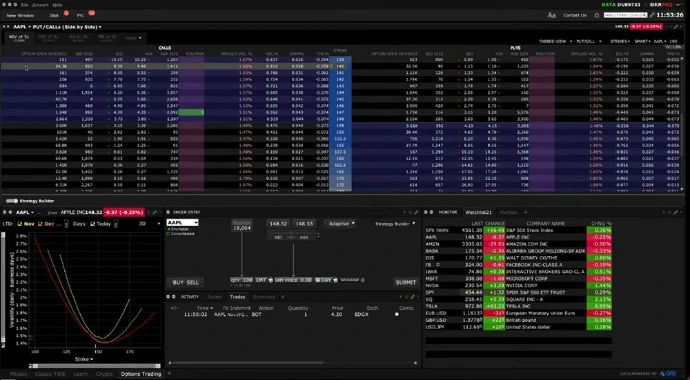
Task: Add a new workspace with plus icon
Action: pyautogui.click(x=170, y=374)
